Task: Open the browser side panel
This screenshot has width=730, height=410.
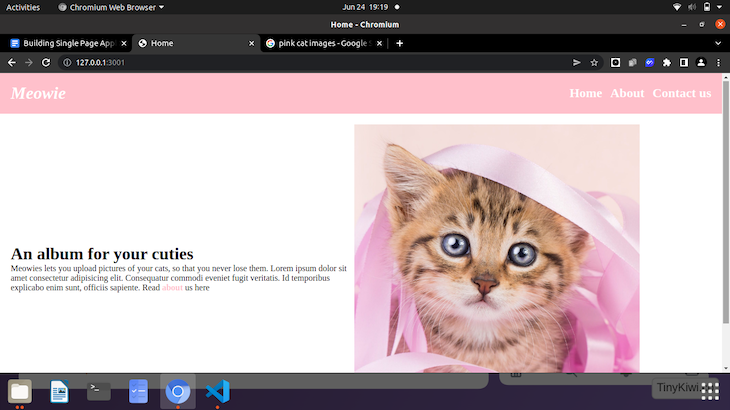Action: 684,62
